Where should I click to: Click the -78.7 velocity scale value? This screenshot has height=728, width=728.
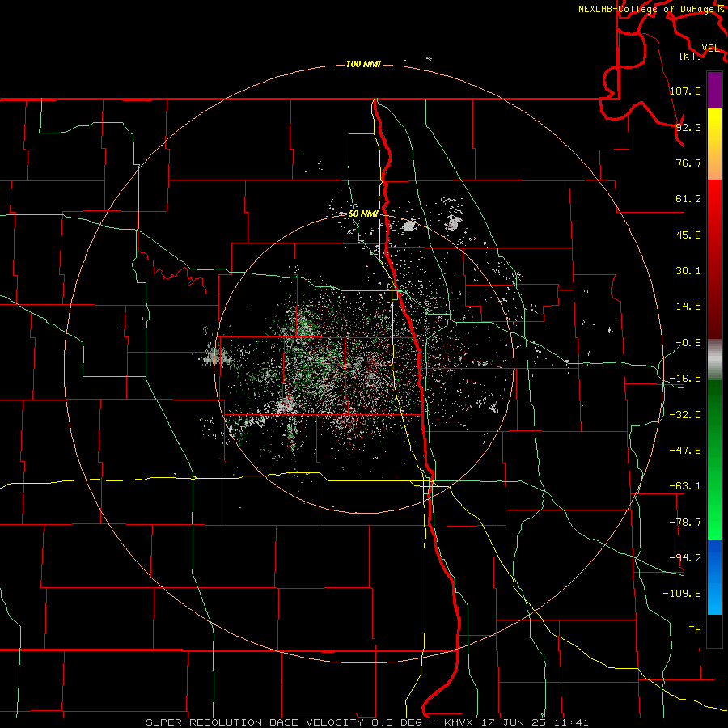685,523
